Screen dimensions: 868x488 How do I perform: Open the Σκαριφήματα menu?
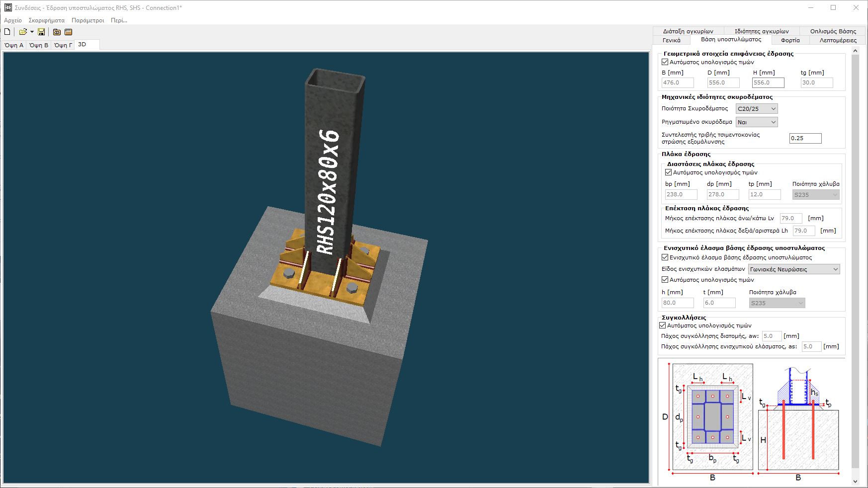tap(46, 20)
